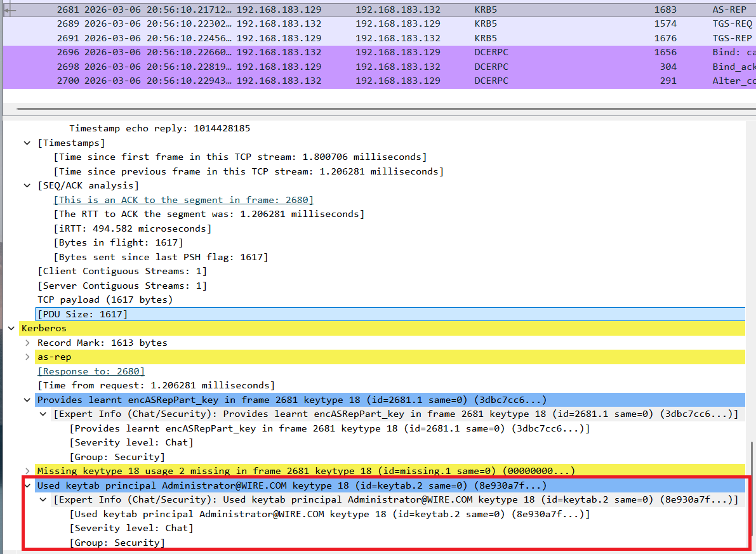Collapse the Kerberos protocol section
The height and width of the screenshot is (554, 756).
pos(11,328)
